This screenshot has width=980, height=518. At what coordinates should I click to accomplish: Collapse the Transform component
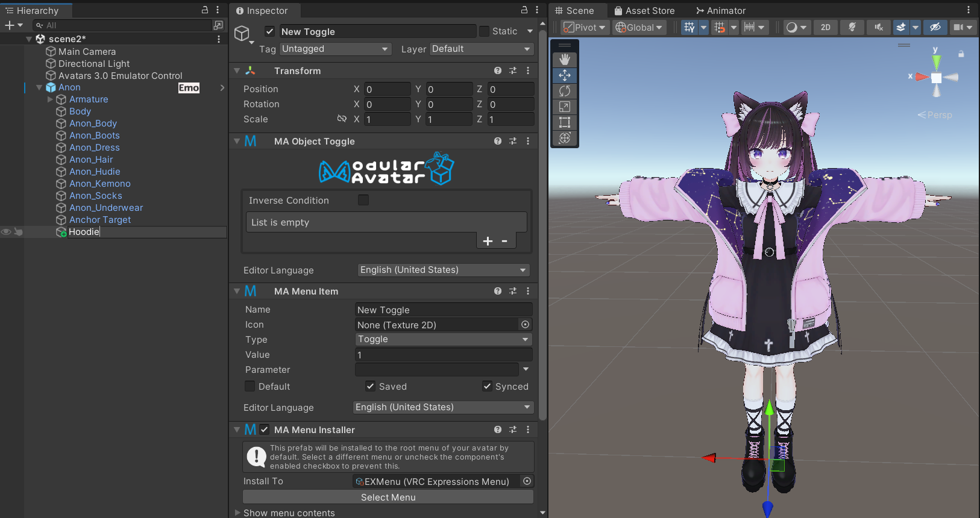[237, 71]
